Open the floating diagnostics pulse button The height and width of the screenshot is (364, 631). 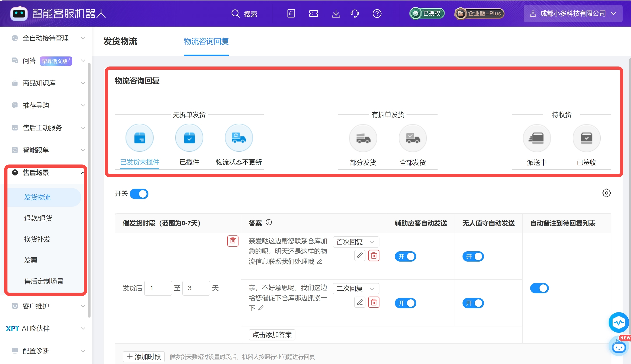coord(619,322)
